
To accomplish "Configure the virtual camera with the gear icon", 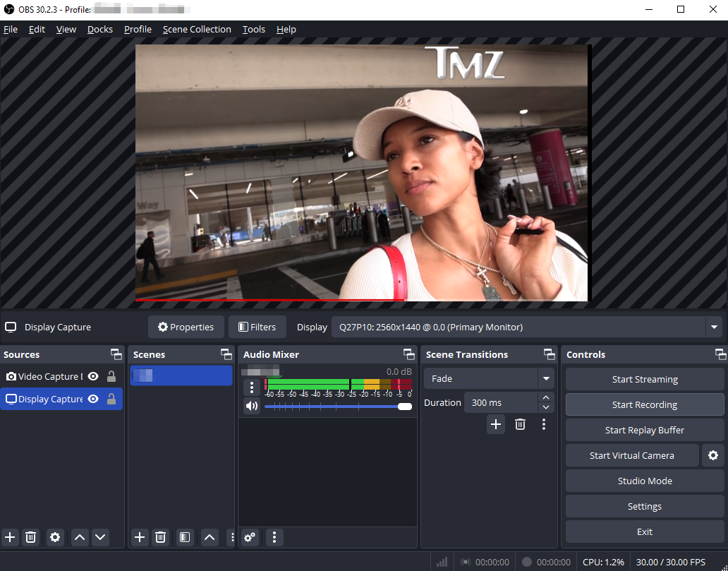I will [x=712, y=455].
